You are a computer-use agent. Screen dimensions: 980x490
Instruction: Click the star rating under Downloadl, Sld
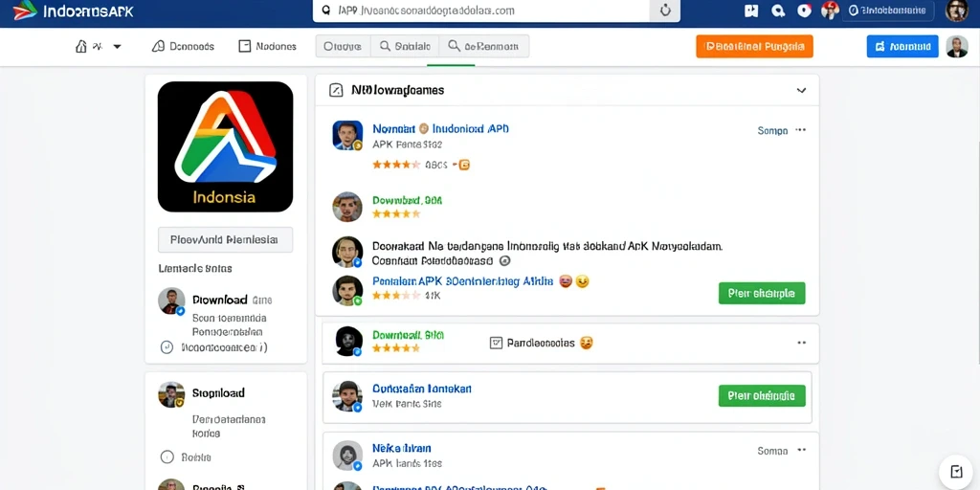[x=395, y=348]
